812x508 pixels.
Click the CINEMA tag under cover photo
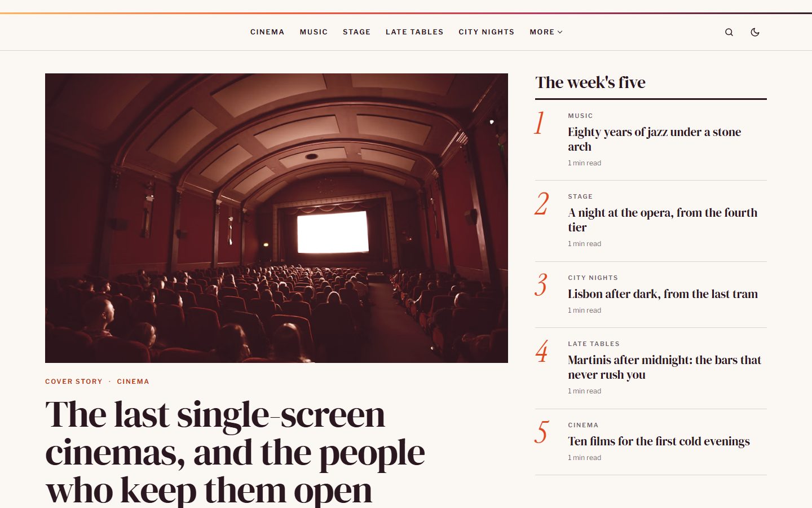pyautogui.click(x=133, y=382)
